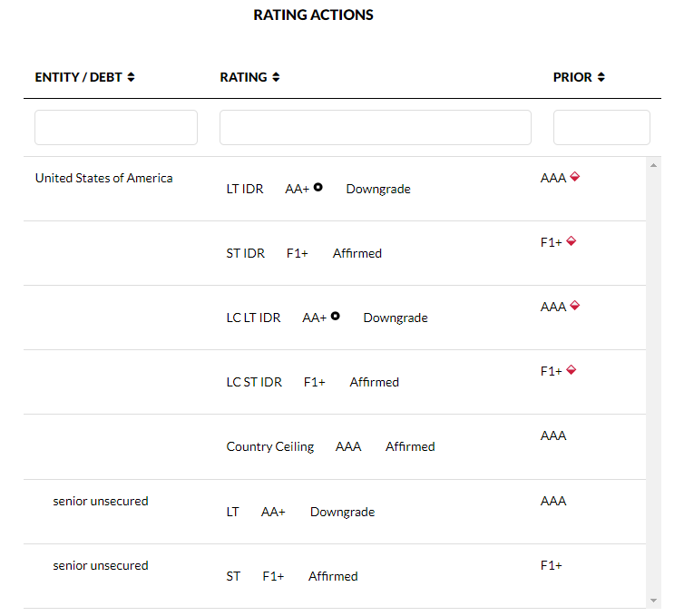Click Downgrade in LC LT IDR row
The height and width of the screenshot is (616, 684).
[396, 318]
